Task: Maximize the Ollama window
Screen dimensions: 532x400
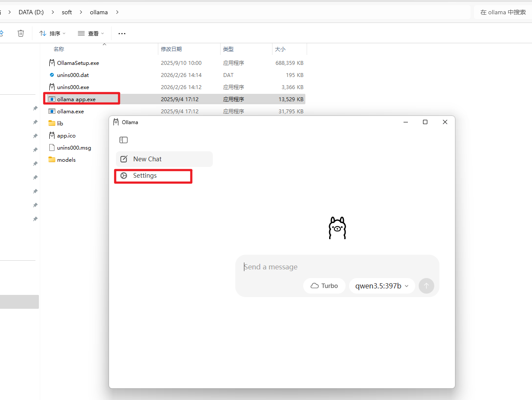Action: (x=425, y=122)
